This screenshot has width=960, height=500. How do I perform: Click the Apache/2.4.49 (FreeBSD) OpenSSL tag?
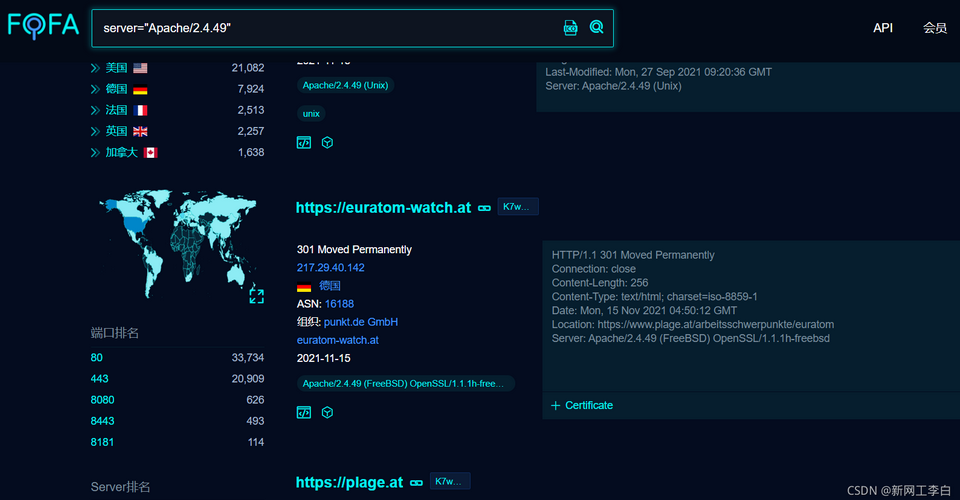tap(406, 384)
